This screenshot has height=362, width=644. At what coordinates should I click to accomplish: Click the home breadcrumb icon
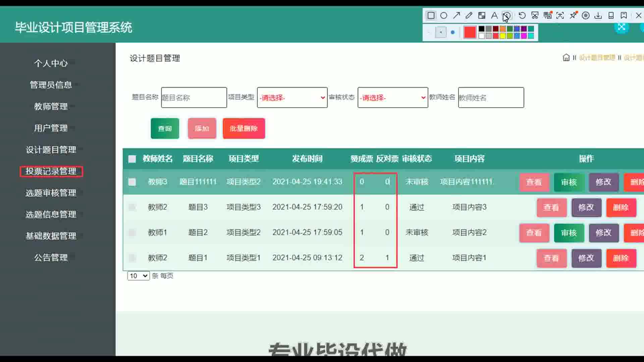[x=566, y=58]
